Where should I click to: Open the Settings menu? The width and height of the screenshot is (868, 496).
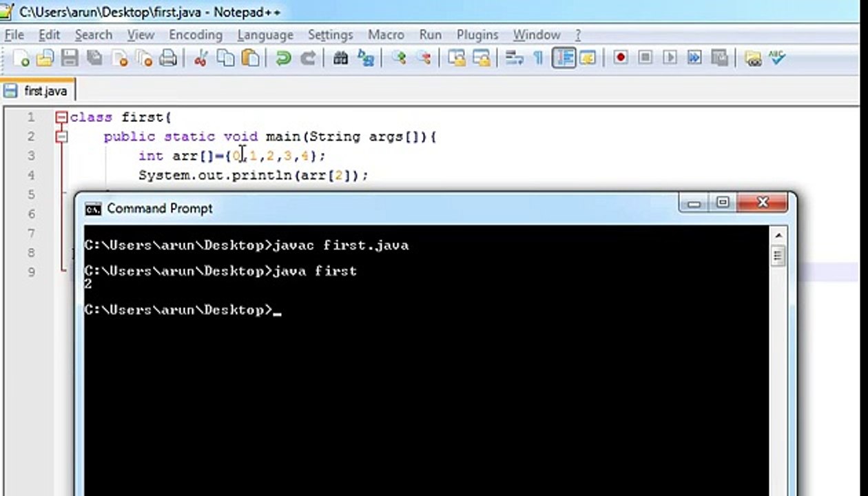(x=330, y=34)
